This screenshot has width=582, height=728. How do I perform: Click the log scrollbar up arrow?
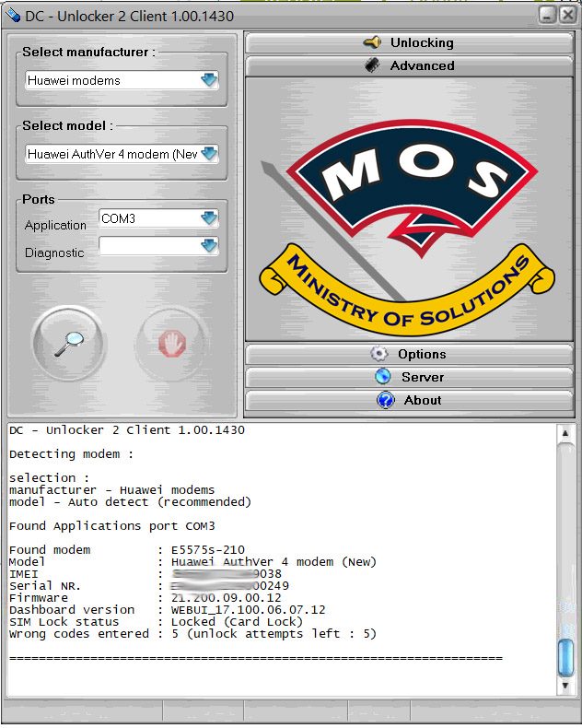(565, 434)
